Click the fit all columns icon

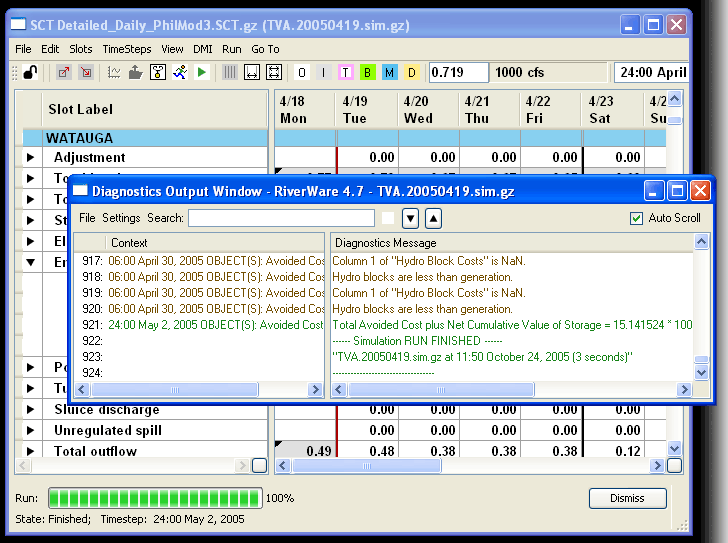click(274, 72)
